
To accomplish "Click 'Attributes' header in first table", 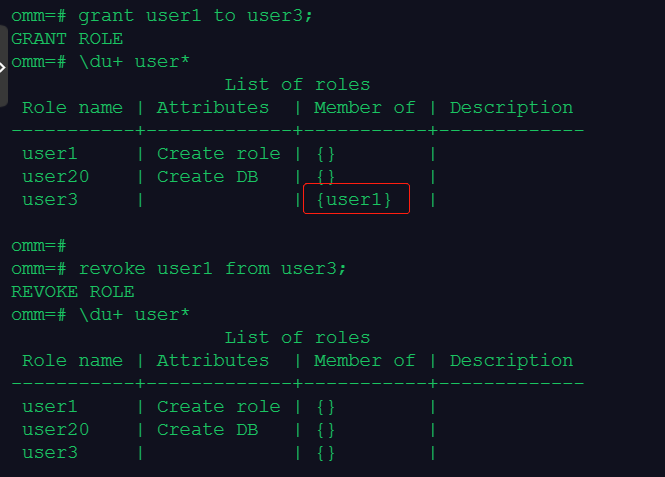I will tap(213, 108).
